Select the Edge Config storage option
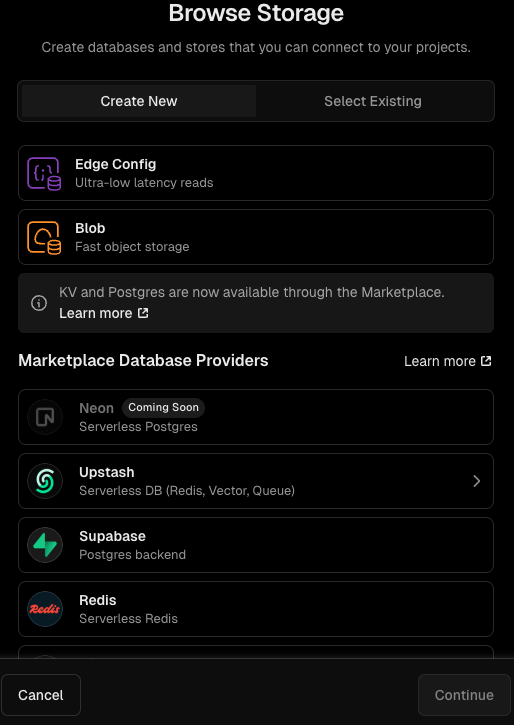This screenshot has height=725, width=514. (256, 173)
